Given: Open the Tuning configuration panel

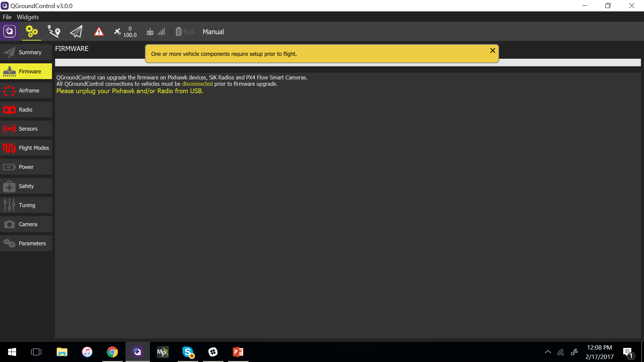Looking at the screenshot, I should (x=26, y=205).
